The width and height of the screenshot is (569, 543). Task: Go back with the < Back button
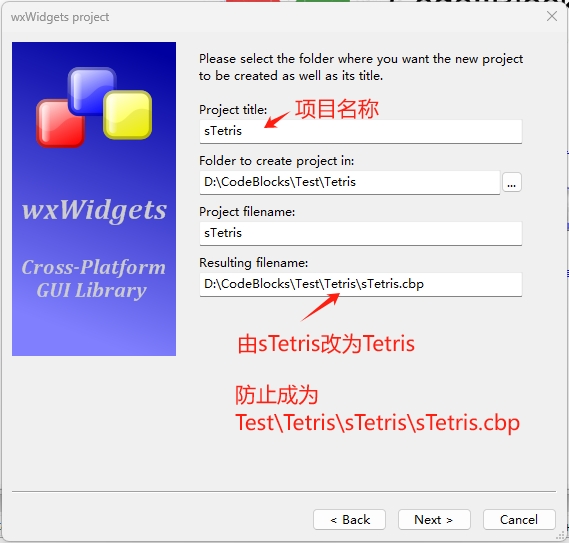tap(349, 519)
